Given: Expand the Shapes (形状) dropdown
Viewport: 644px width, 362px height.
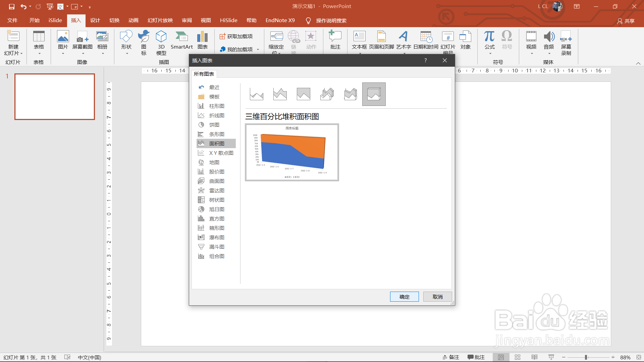Looking at the screenshot, I should pyautogui.click(x=127, y=54).
